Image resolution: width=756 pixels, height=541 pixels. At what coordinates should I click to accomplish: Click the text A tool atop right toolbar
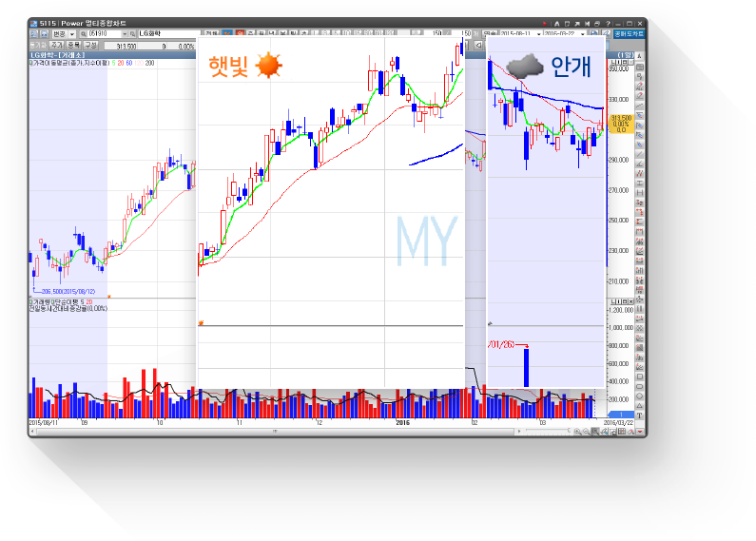coord(640,57)
